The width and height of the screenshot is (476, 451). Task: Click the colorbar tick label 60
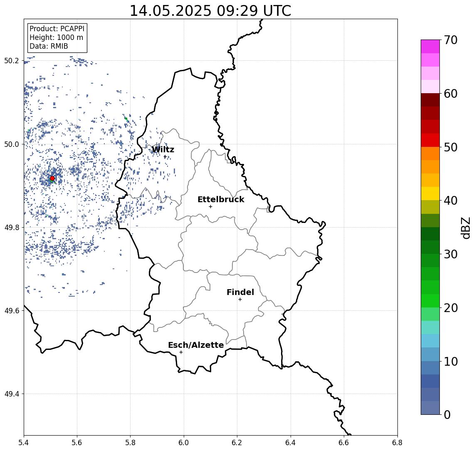point(451,94)
